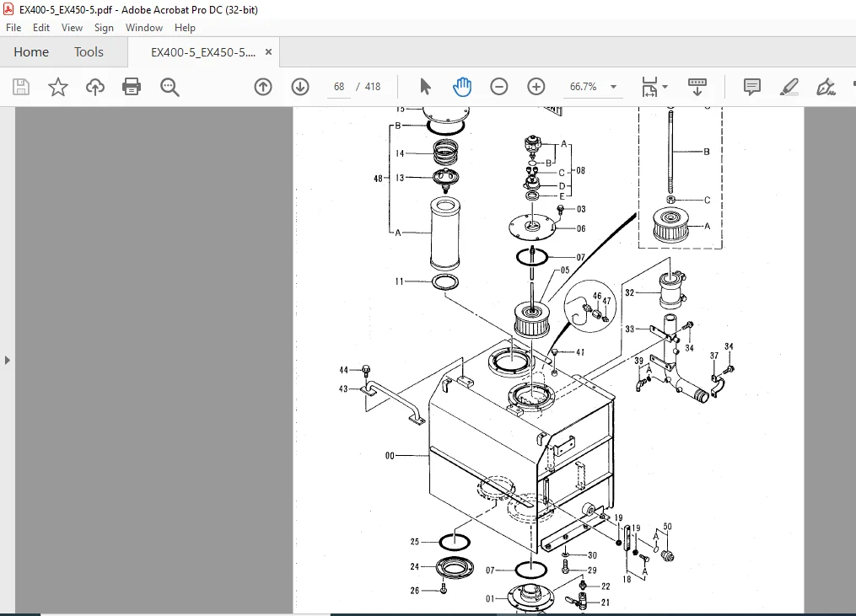Open the Help menu
This screenshot has width=856, height=616.
(185, 28)
